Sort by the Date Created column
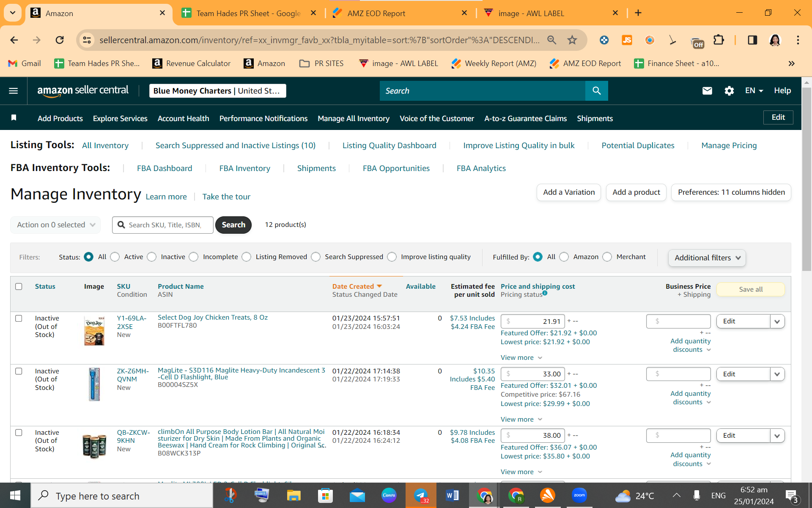812x508 pixels. click(x=357, y=287)
